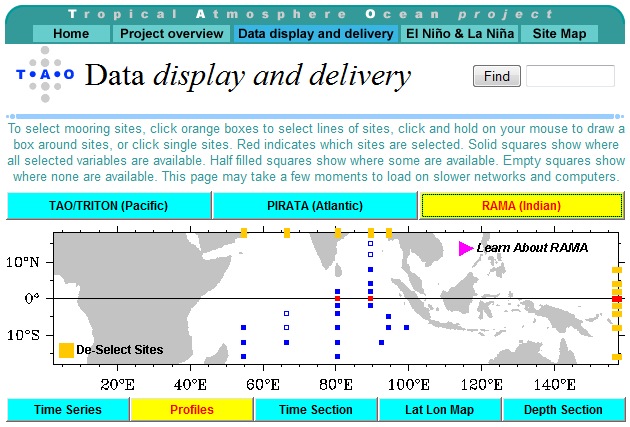Screen dimensions: 630x427
Task: Click red selected site at 0°, 90°E
Action: [x=370, y=298]
